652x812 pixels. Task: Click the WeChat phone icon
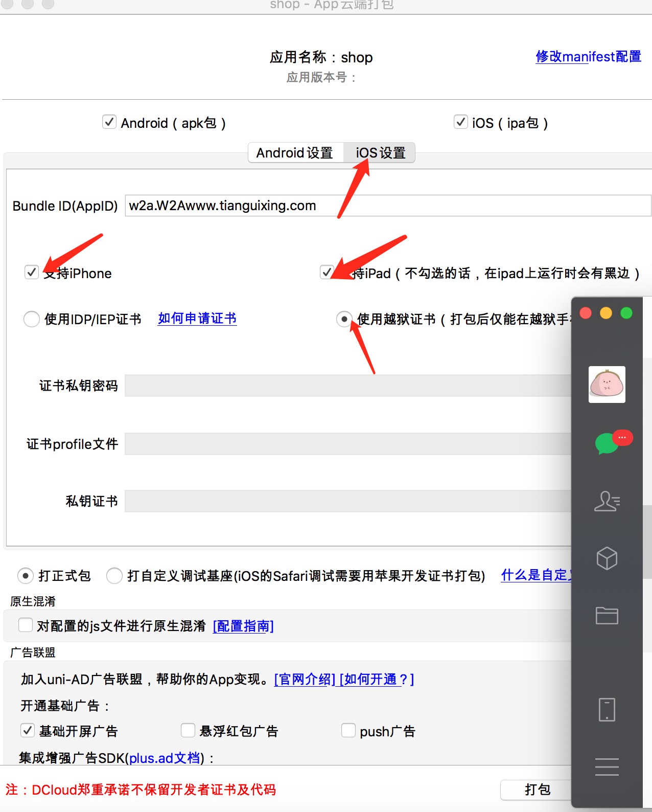pyautogui.click(x=607, y=710)
